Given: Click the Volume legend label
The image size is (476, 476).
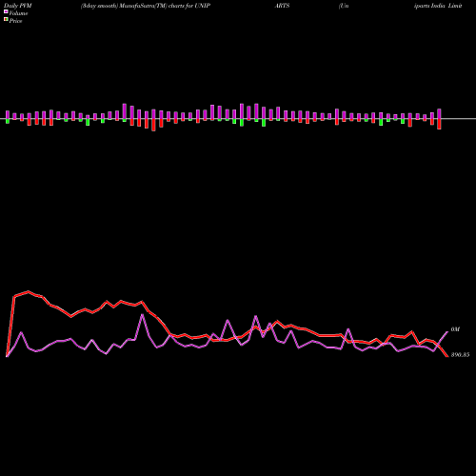Looking at the screenshot, I should click(18, 13).
